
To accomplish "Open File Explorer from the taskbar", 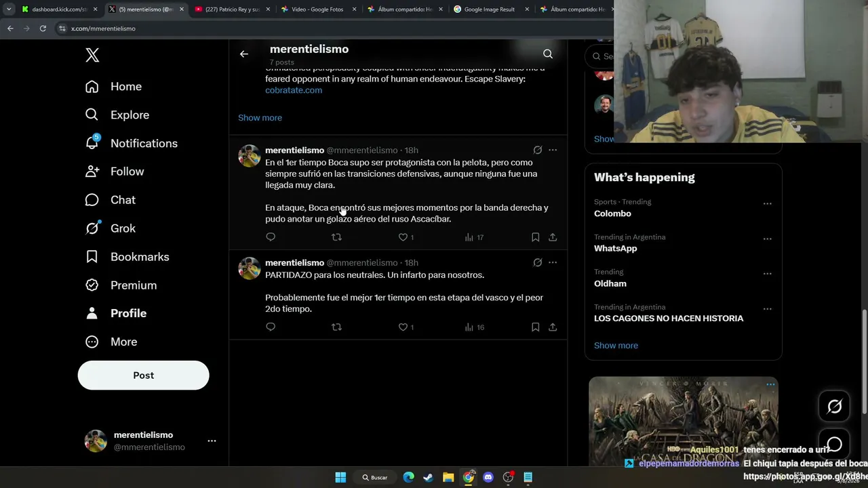I will pos(448,477).
